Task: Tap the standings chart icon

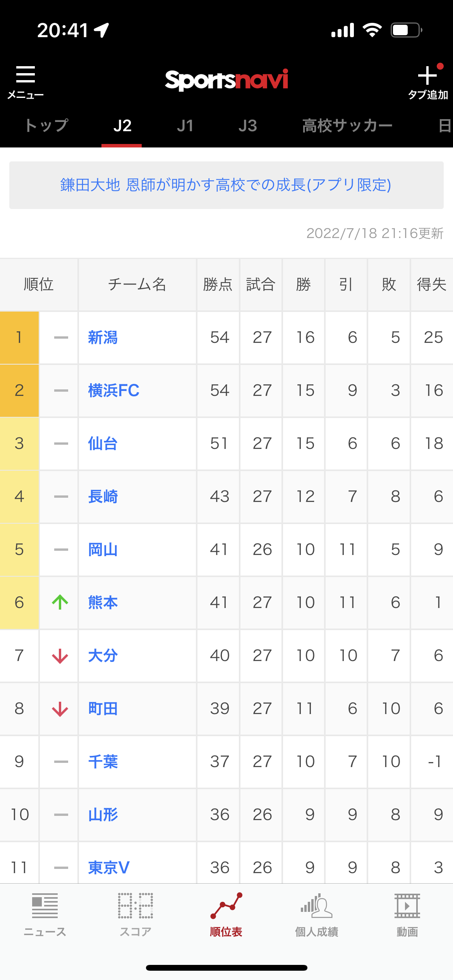Action: point(226,906)
